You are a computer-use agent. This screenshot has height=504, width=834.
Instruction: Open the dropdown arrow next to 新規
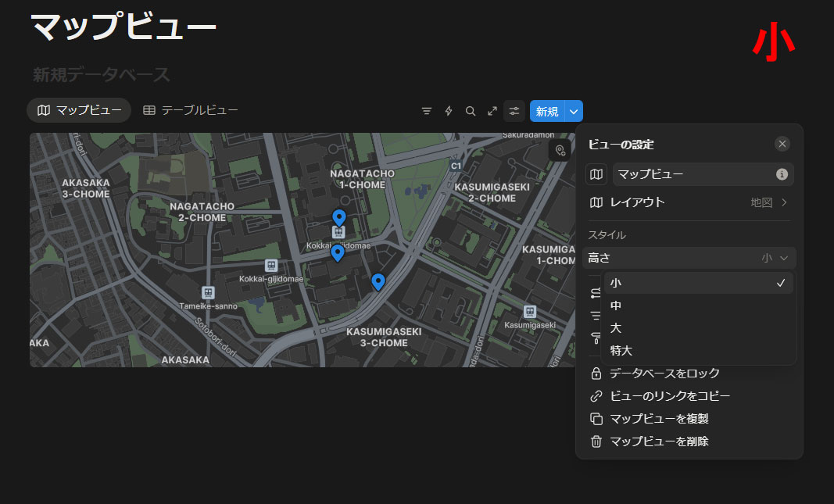click(574, 111)
